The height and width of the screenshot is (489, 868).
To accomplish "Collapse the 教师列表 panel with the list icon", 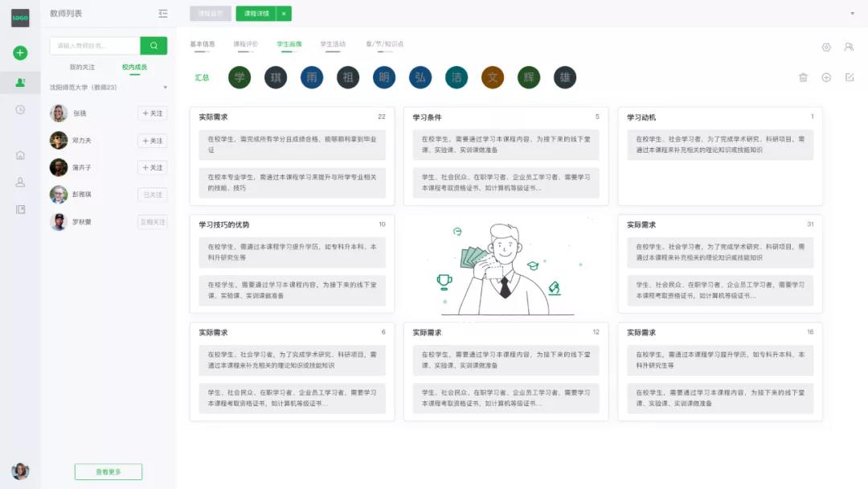I will [163, 14].
